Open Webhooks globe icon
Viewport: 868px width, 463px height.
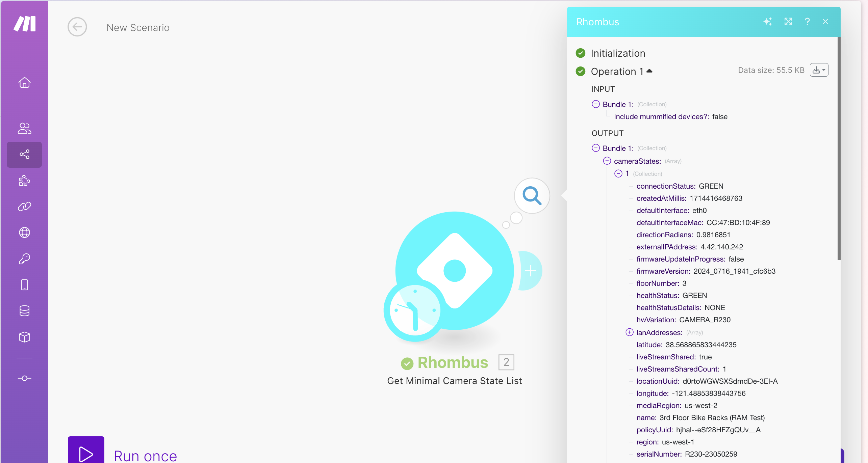pyautogui.click(x=24, y=233)
